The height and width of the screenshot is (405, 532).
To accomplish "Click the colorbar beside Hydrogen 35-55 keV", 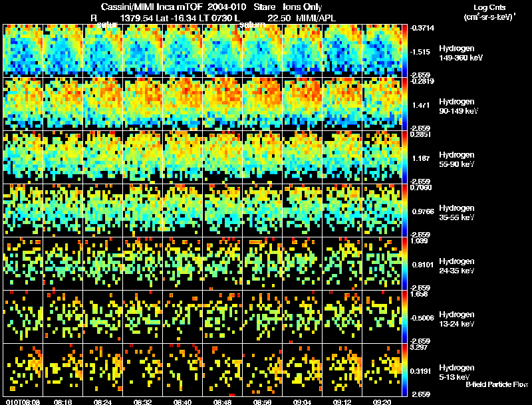I will click(404, 210).
